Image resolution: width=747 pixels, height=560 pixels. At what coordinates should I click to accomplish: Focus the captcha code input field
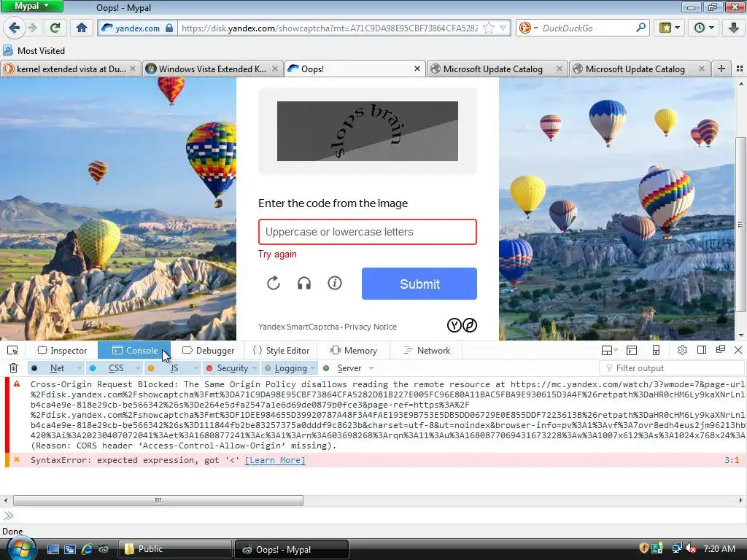click(x=368, y=232)
